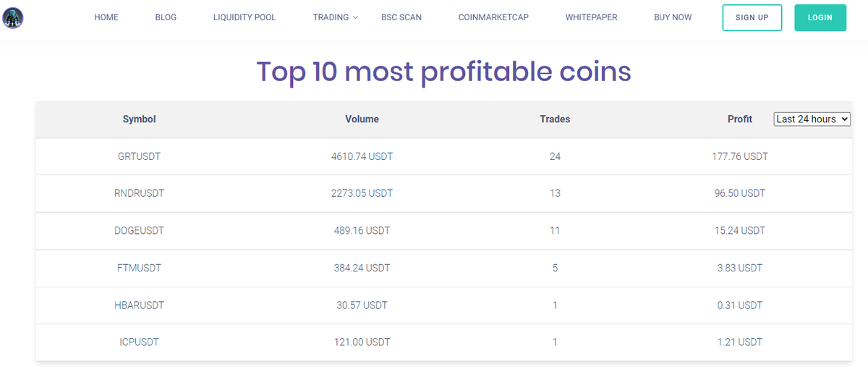
Task: Click the LOGIN button
Action: point(820,17)
